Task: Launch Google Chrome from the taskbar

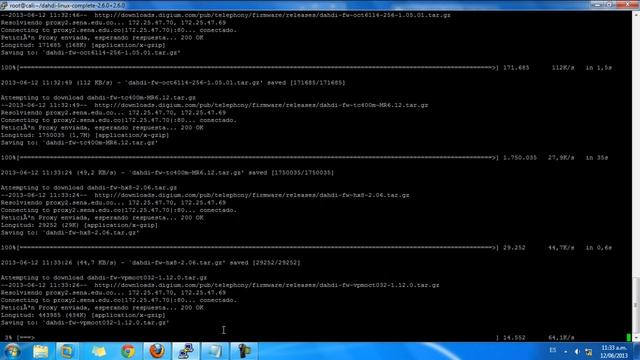Action: (128, 351)
